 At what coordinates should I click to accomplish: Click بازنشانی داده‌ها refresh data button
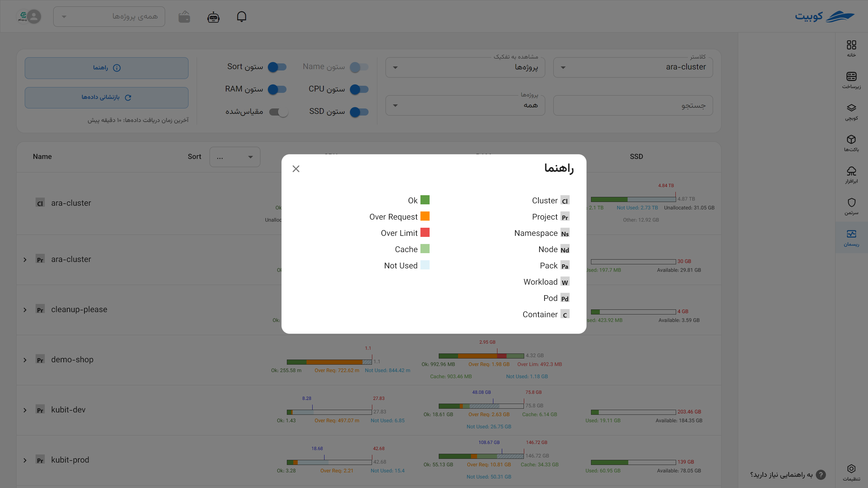click(106, 98)
